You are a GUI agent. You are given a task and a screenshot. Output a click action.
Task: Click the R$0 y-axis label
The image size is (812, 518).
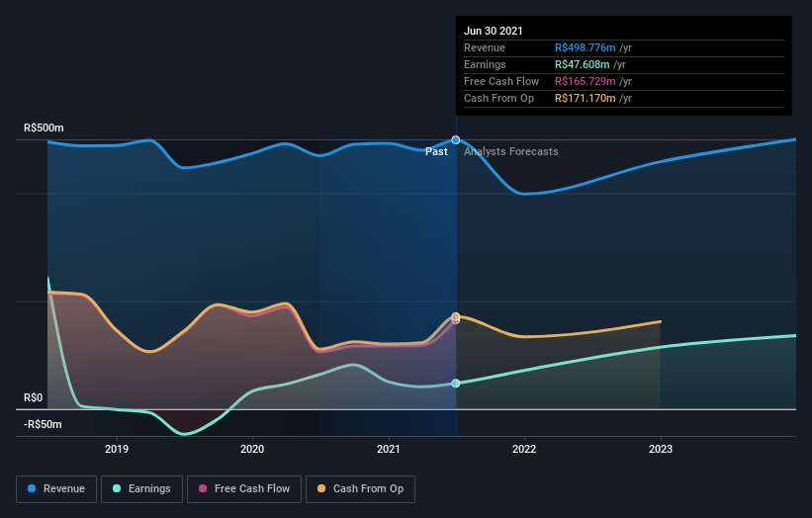point(34,398)
